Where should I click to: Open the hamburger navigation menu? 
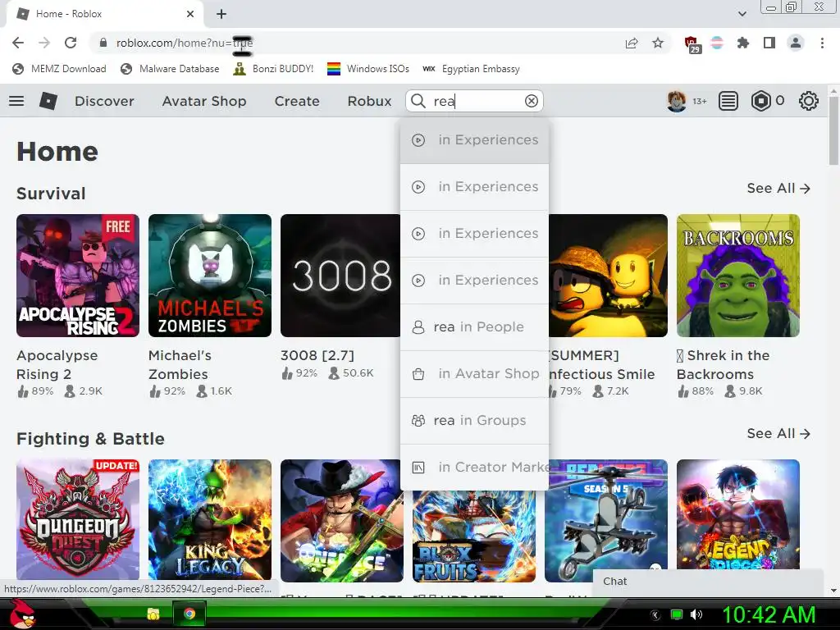point(16,101)
